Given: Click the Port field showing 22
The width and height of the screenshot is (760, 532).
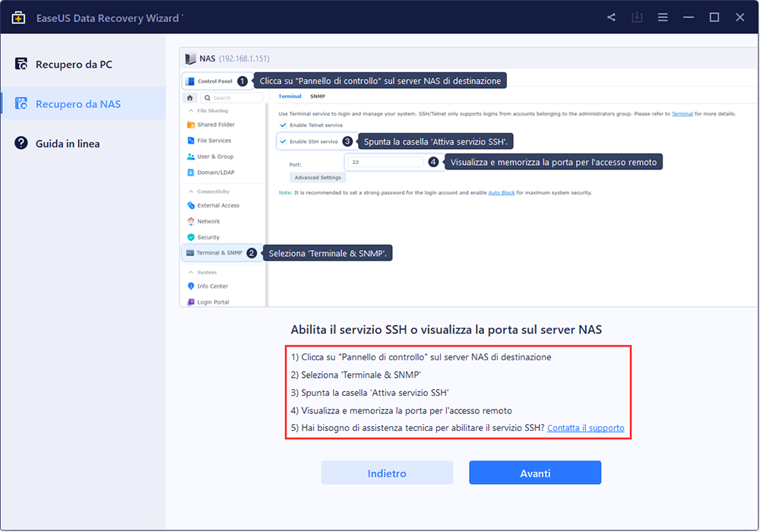Looking at the screenshot, I should [x=385, y=163].
